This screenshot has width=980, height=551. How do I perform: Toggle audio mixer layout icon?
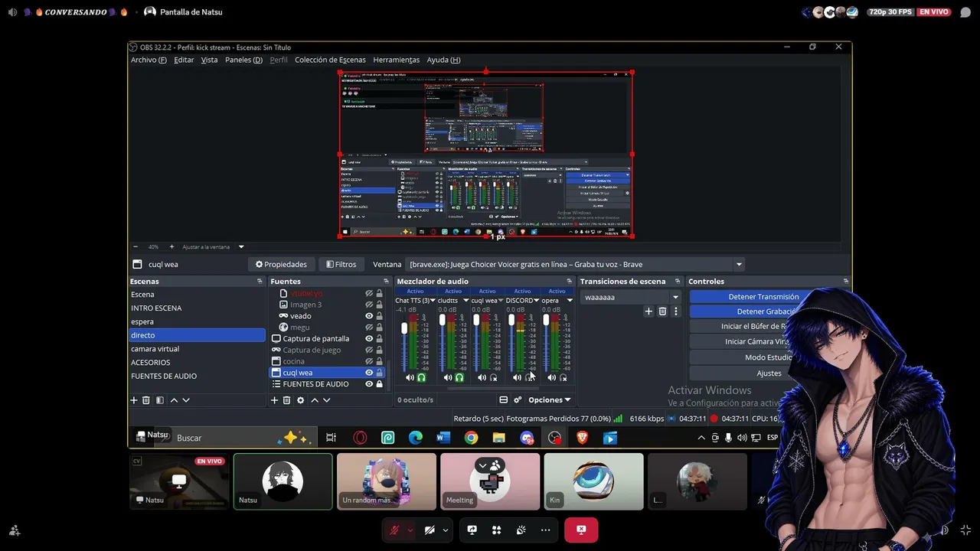504,399
